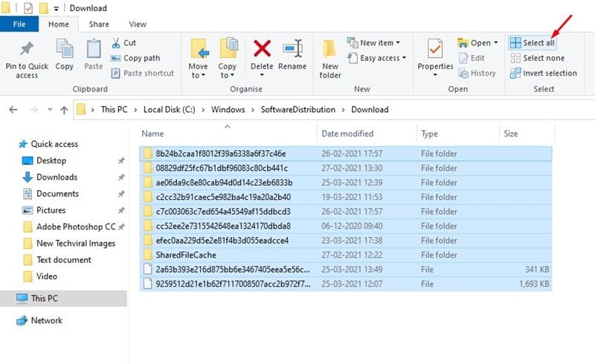Click Windows breadcrumb in address bar

point(228,110)
